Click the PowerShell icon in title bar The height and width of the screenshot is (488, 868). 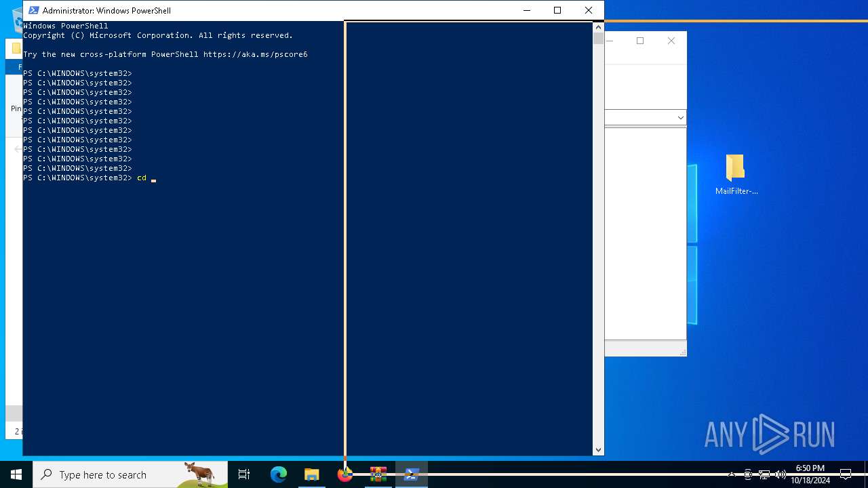(33, 10)
